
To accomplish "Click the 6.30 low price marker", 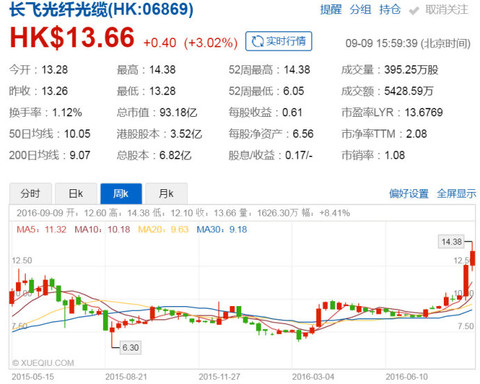I will (x=130, y=347).
